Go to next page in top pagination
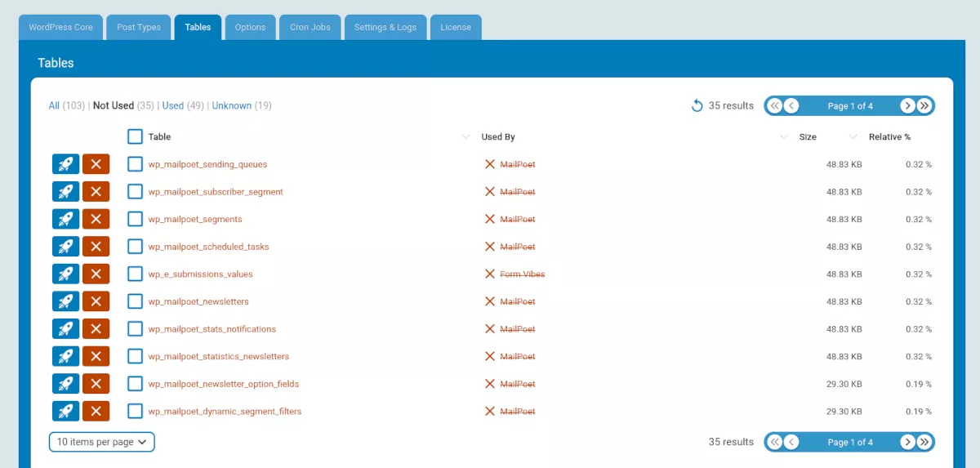Viewport: 980px width, 468px height. pyautogui.click(x=907, y=105)
